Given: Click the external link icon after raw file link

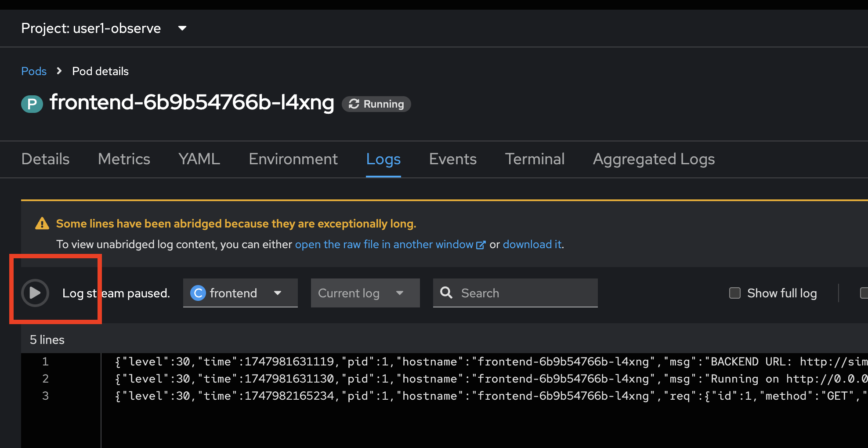Looking at the screenshot, I should click(x=481, y=245).
